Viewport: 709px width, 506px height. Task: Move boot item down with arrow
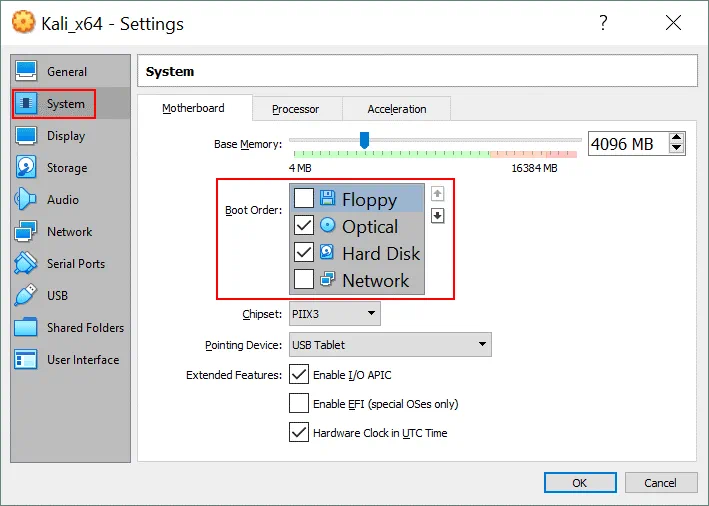point(437,216)
